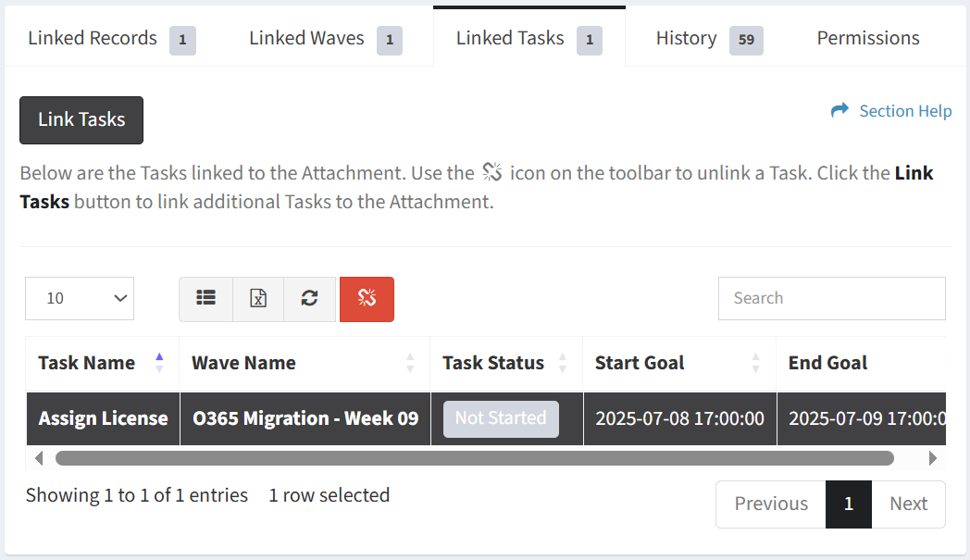The image size is (970, 560).
Task: Click scrollbar left arrow
Action: tap(39, 458)
